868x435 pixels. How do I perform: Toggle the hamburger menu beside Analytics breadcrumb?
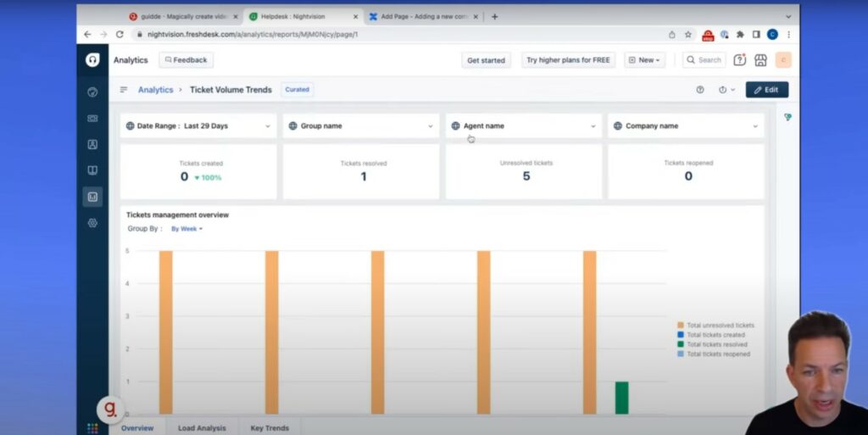pos(124,90)
